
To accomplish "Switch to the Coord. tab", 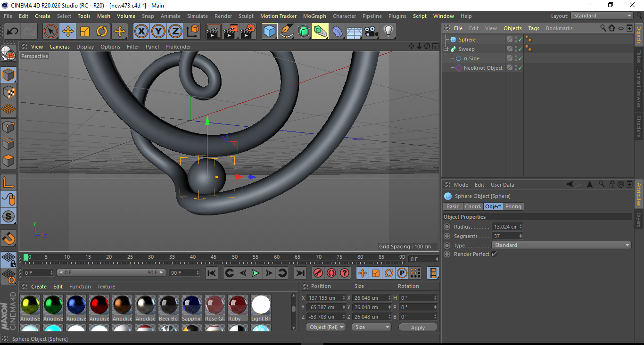I will [473, 206].
